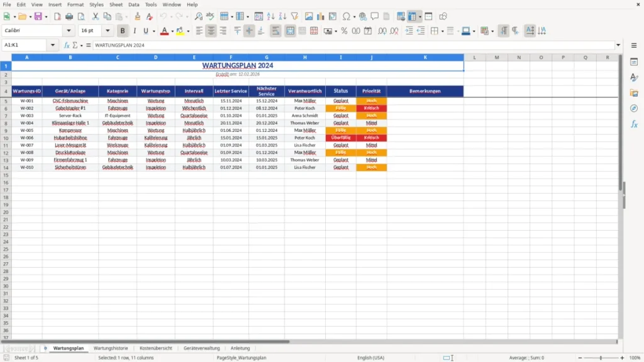644x362 pixels.
Task: Open Find and Replace icon
Action: click(198, 16)
